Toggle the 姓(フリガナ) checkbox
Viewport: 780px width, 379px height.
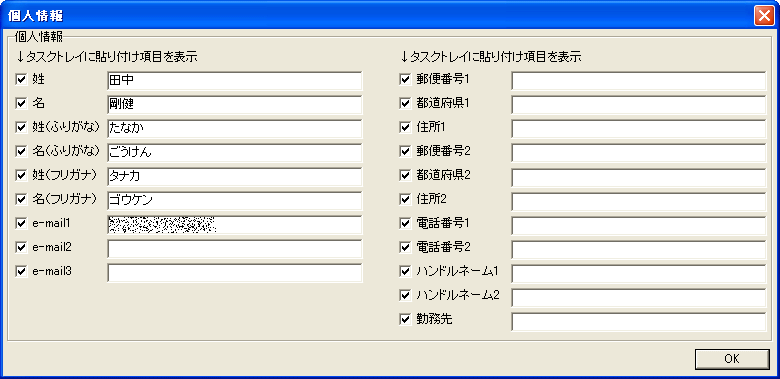pos(21,175)
